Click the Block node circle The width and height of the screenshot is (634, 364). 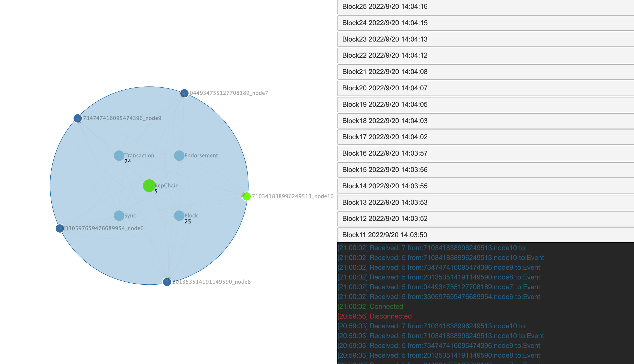click(x=179, y=216)
